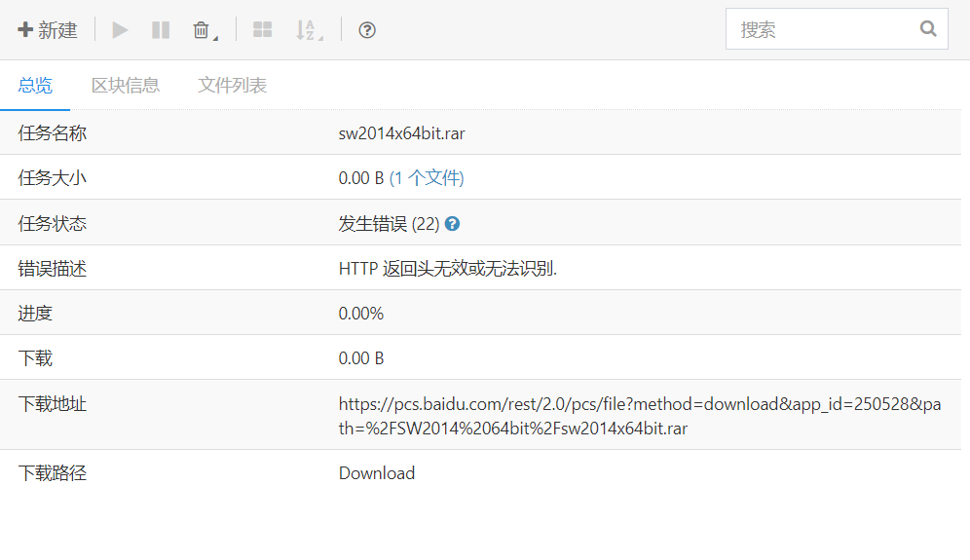The height and width of the screenshot is (560, 970).
Task: Open the (1 个文件) link
Action: click(x=427, y=178)
